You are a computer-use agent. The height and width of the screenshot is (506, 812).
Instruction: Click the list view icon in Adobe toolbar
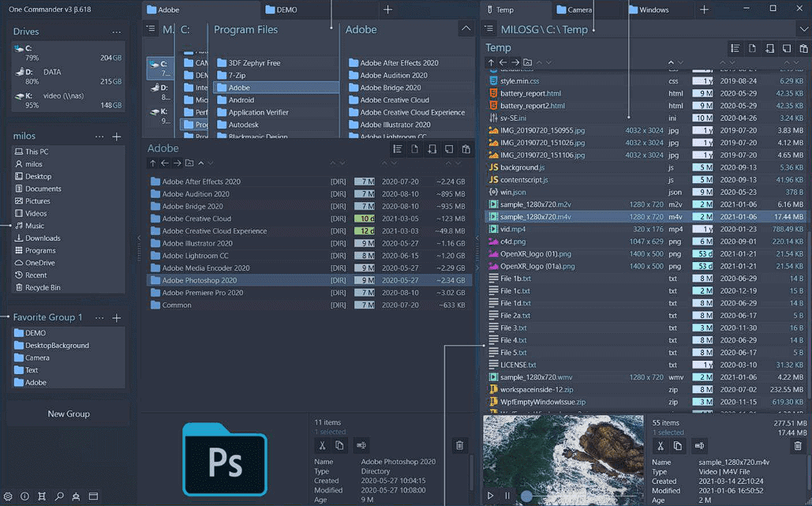pos(398,149)
